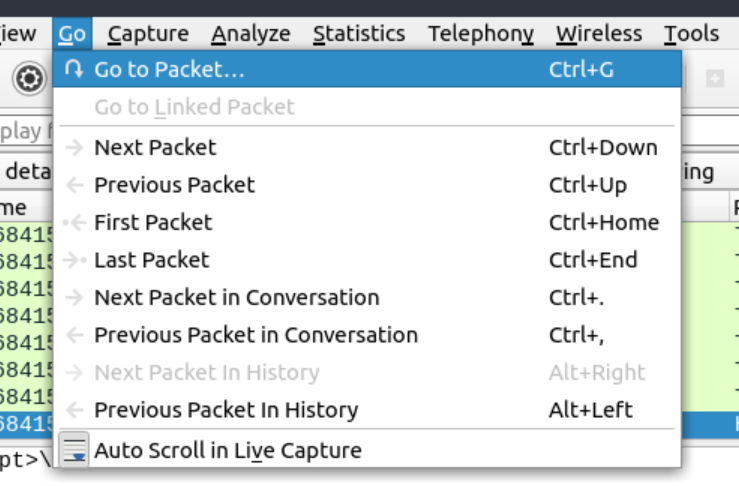Open the Analyze menu
739x486 pixels.
click(251, 34)
